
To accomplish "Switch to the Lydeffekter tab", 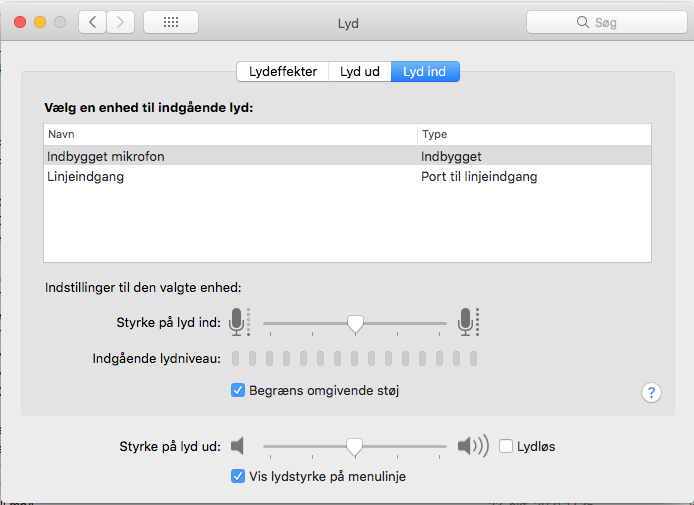I will (x=283, y=72).
